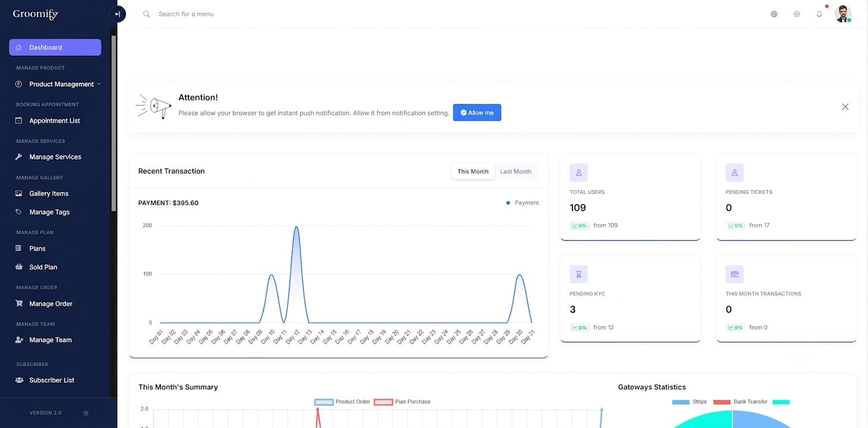Click the Day 31 axis label
This screenshot has width=868, height=428.
527,336
